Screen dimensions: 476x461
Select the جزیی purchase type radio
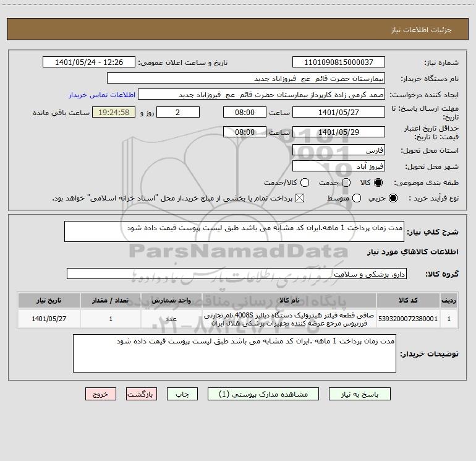pyautogui.click(x=393, y=198)
